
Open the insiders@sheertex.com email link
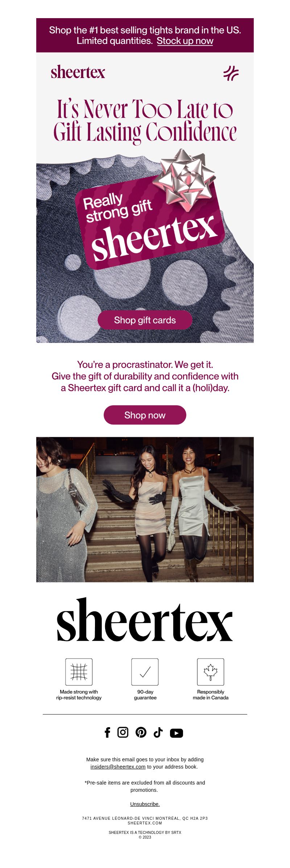coord(118,767)
